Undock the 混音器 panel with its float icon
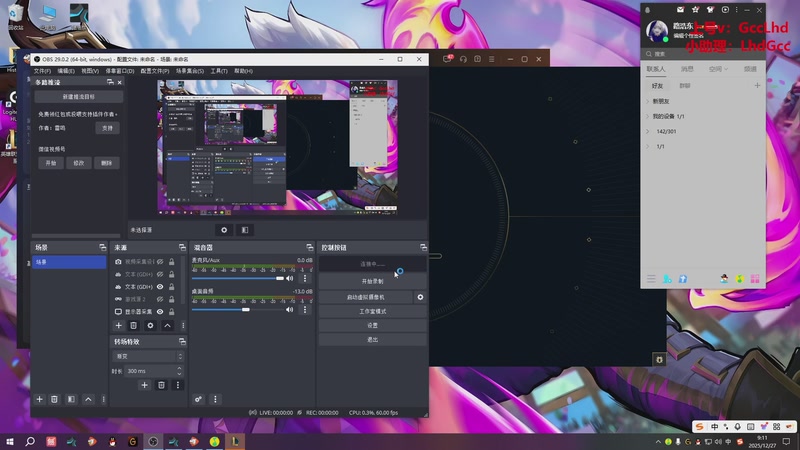Viewport: 800px width, 450px height. (310, 247)
